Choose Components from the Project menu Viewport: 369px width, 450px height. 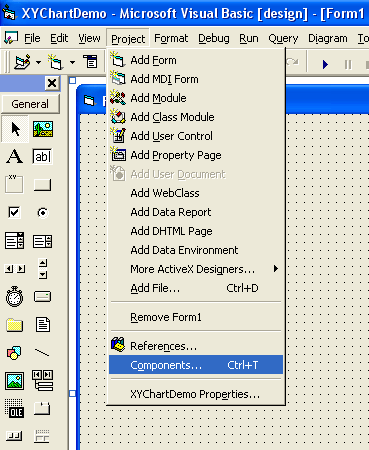pyautogui.click(x=196, y=365)
